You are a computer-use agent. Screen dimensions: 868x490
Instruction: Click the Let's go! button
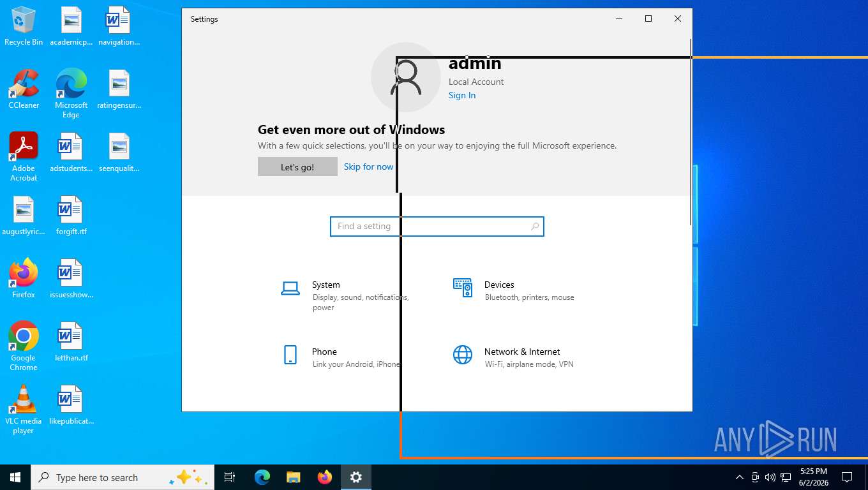[297, 167]
